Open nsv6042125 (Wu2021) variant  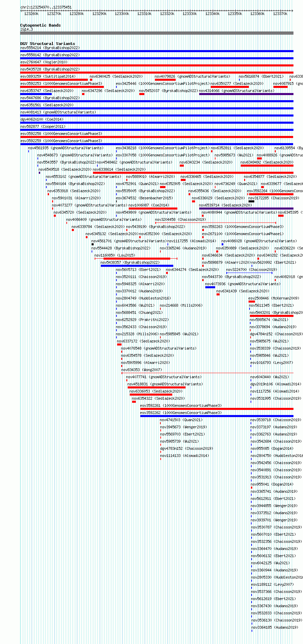point(271,563)
